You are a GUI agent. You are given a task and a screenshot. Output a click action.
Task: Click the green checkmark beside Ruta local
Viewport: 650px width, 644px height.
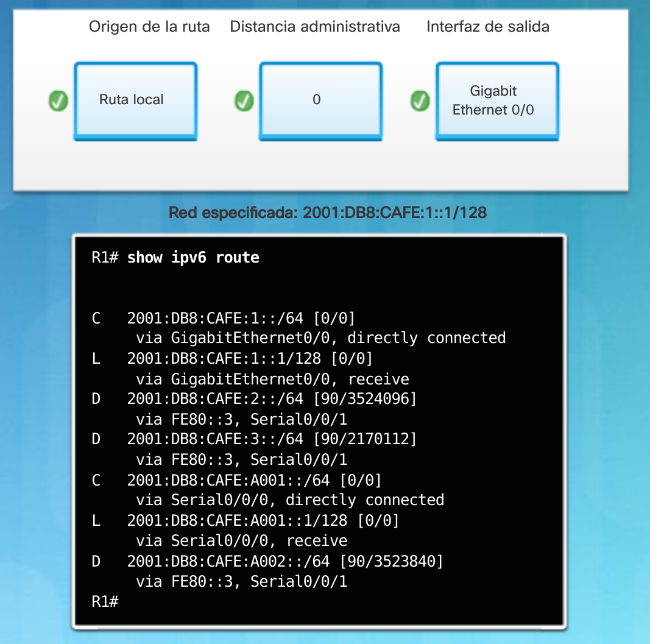click(x=58, y=101)
